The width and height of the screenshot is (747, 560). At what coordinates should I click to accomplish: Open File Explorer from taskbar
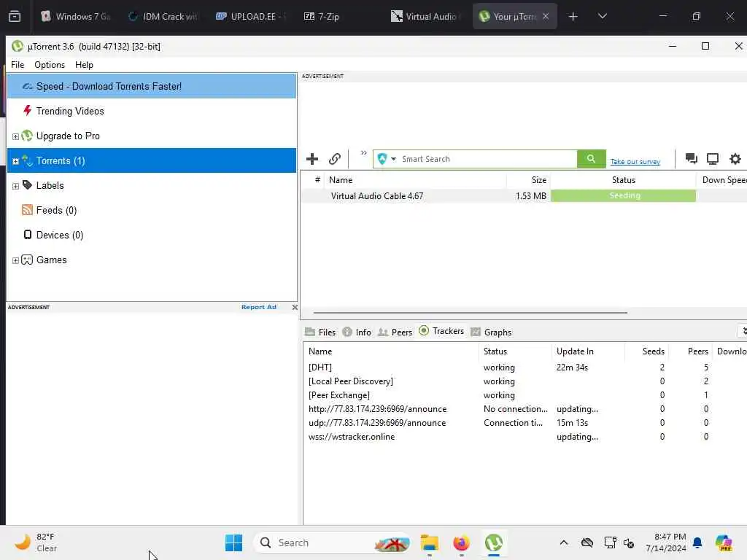click(429, 542)
